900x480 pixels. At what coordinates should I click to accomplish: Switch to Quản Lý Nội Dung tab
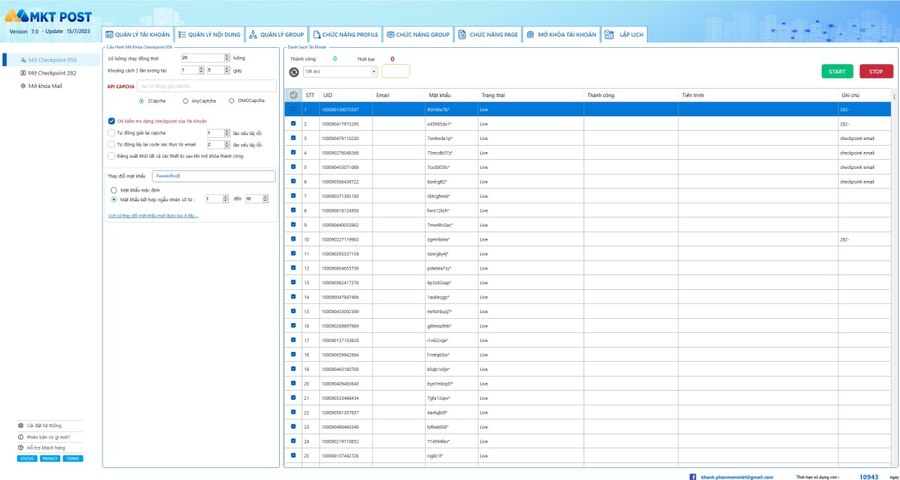point(209,34)
